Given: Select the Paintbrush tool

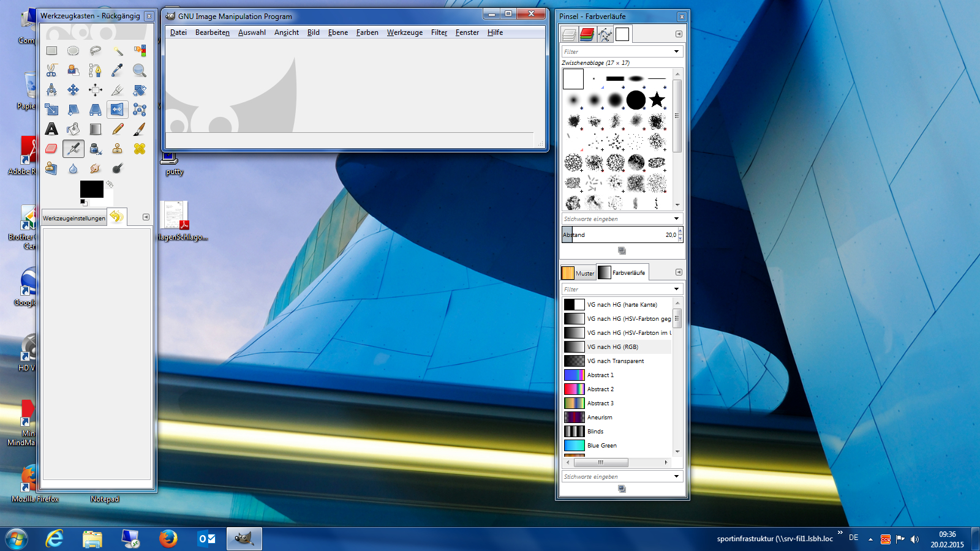Looking at the screenshot, I should pyautogui.click(x=140, y=129).
